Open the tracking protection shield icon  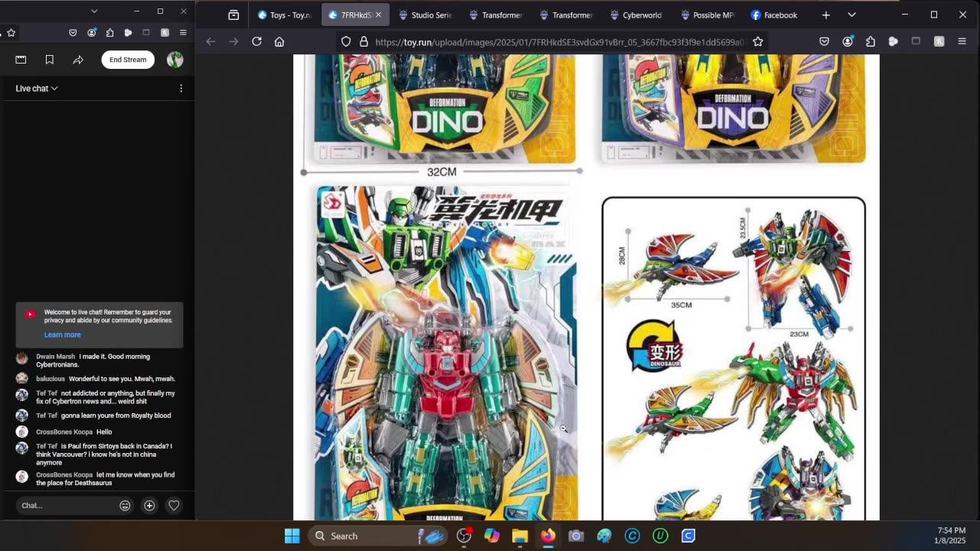(346, 41)
